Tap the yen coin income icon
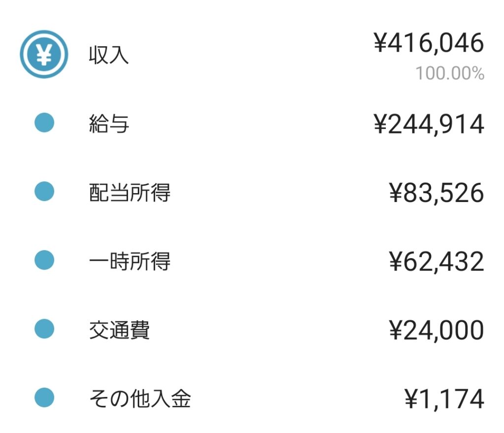 (44, 54)
